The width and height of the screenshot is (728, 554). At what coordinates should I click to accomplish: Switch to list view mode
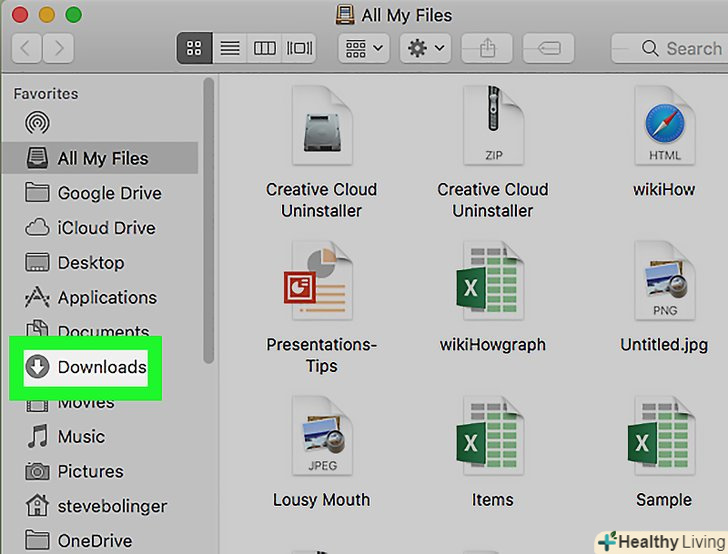pos(230,48)
